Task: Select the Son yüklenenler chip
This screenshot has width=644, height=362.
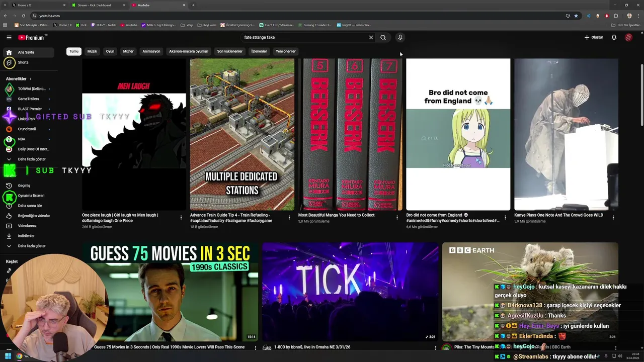Action: [x=230, y=51]
